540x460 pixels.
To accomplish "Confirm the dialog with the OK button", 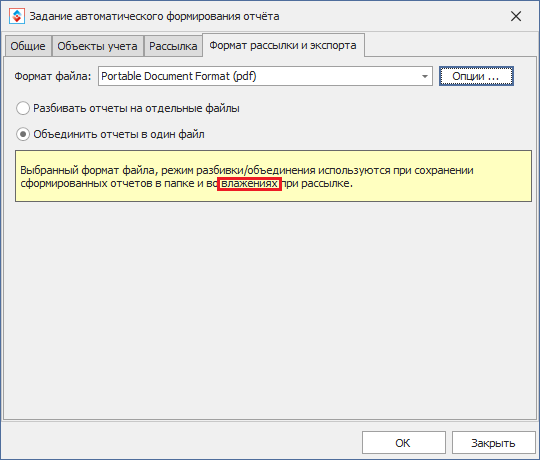I will click(x=404, y=443).
